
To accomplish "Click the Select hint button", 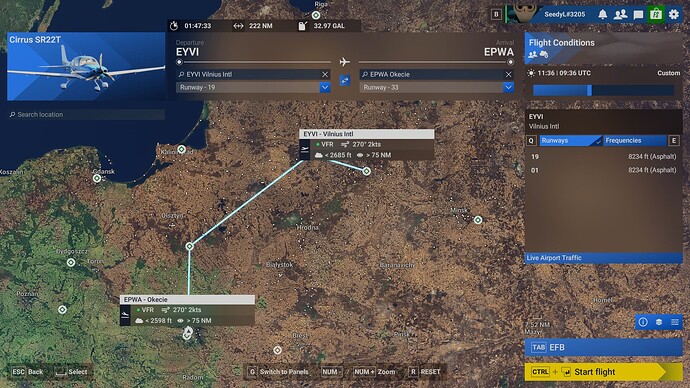I will click(x=71, y=372).
